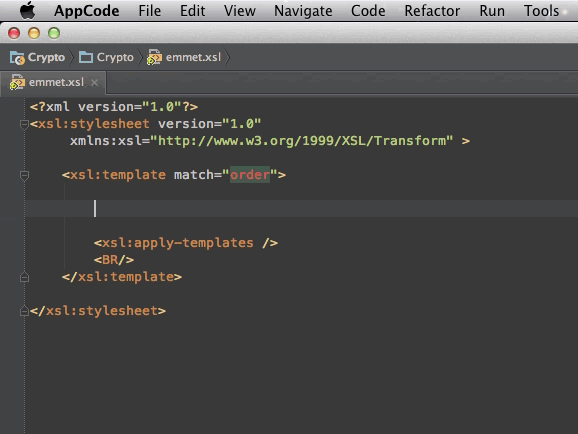Click the XSL Transform namespace URL
578x434 pixels.
(302, 141)
